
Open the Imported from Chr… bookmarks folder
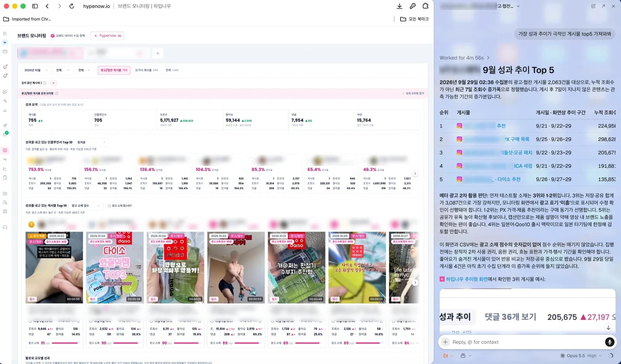(27, 19)
